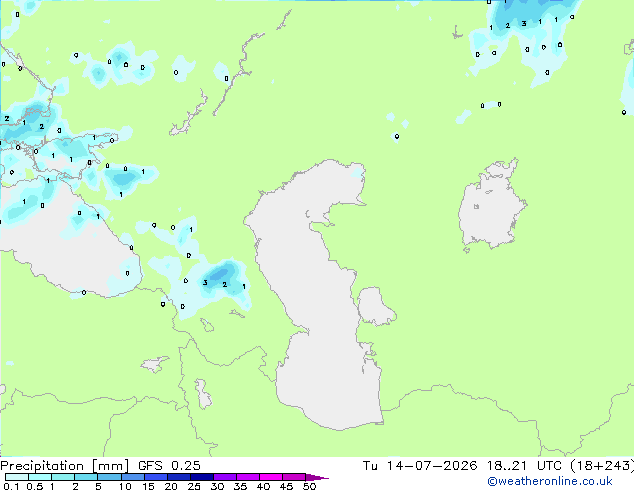The height and width of the screenshot is (490, 634).
Task: Pick the 30–35 mm purple legend swatch
Action: pos(224,477)
